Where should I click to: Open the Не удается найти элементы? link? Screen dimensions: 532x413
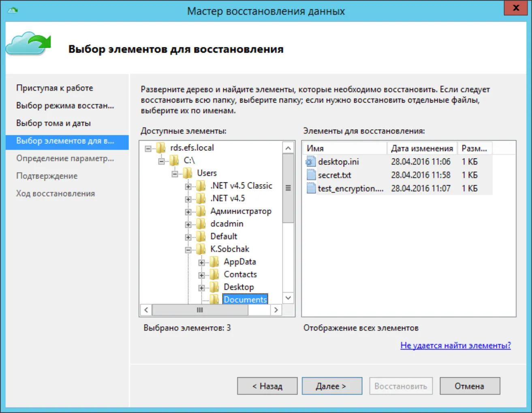click(x=455, y=345)
